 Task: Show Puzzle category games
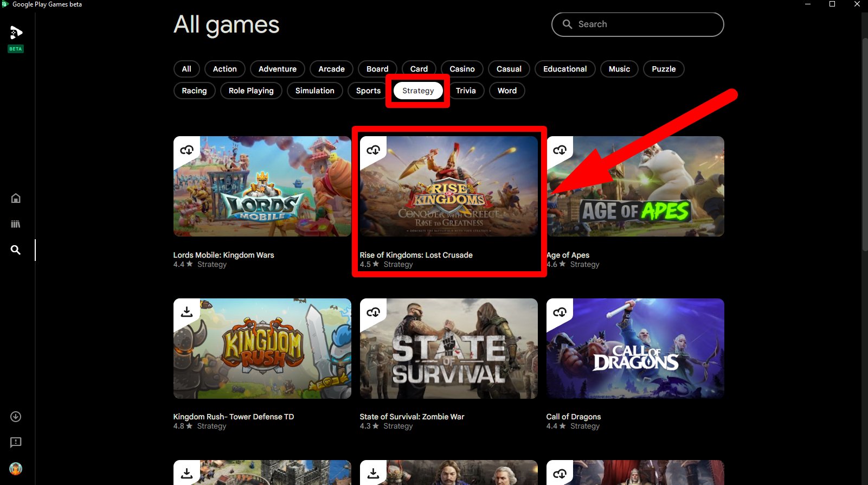pos(664,69)
